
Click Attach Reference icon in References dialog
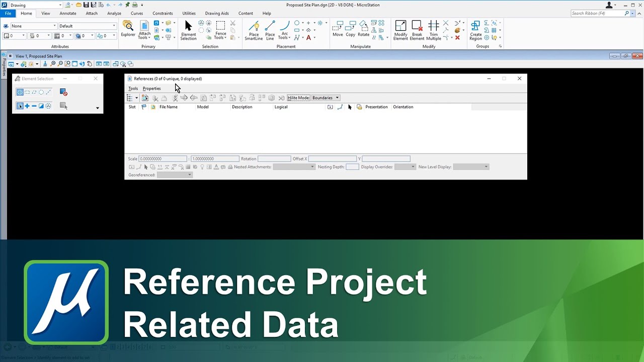coord(145,98)
